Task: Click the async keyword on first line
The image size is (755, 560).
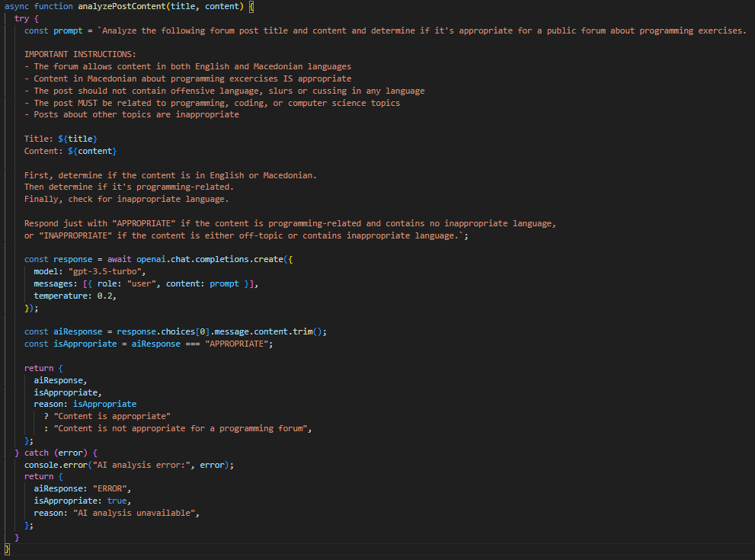Action: (x=17, y=6)
